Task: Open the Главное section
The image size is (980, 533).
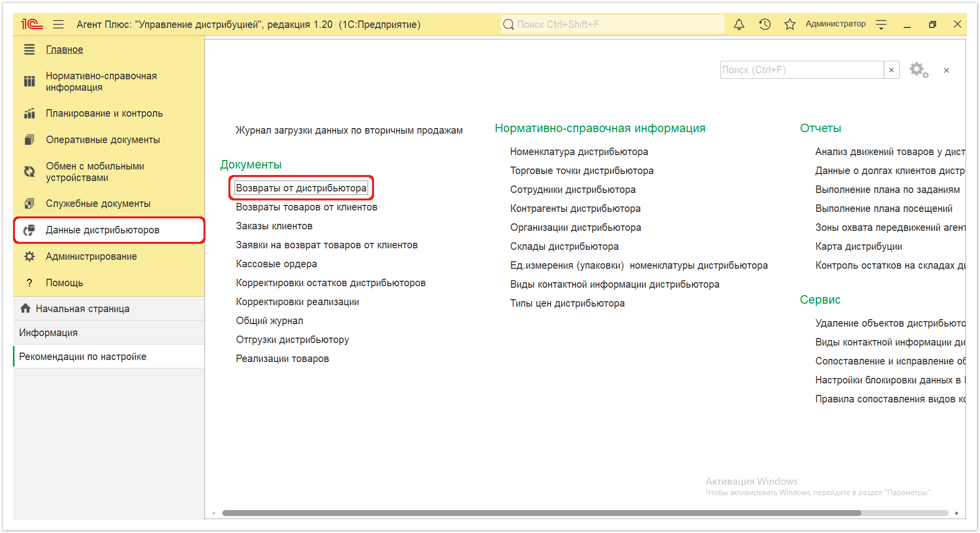Action: pos(64,49)
